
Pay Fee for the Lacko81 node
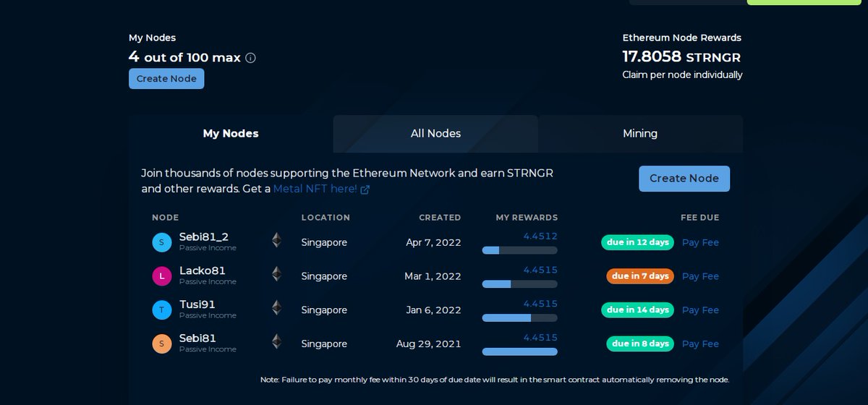[x=700, y=276]
